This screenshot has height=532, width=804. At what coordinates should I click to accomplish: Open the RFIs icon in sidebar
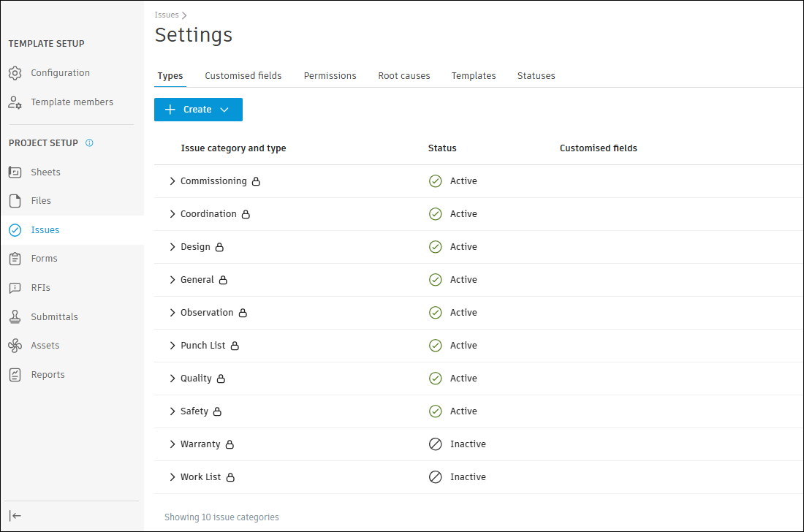[x=15, y=288]
